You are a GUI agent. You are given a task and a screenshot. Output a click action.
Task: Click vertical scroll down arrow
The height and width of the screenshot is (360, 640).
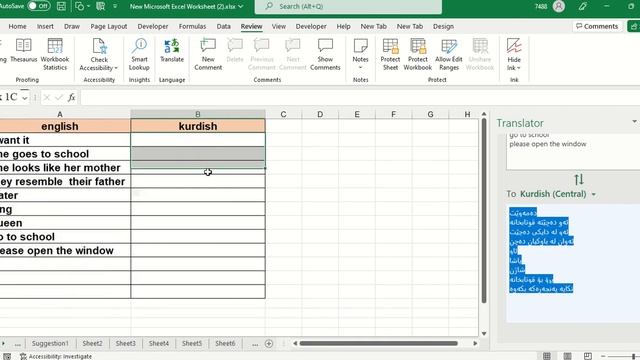[x=484, y=333]
